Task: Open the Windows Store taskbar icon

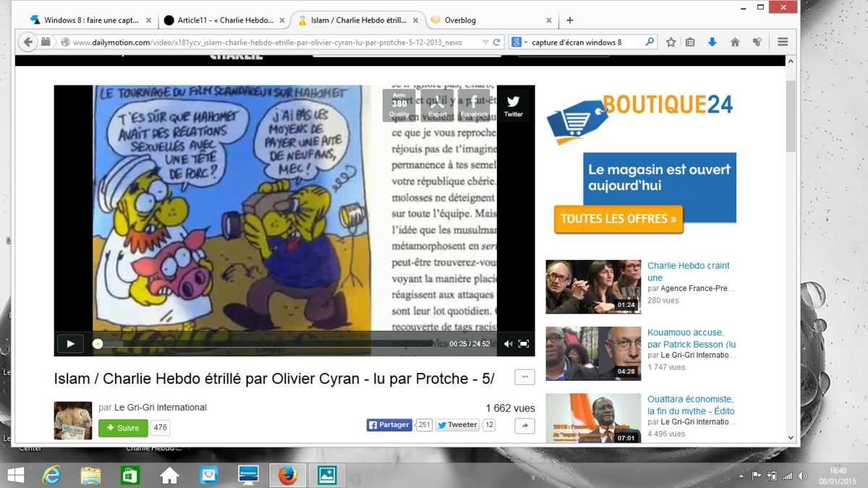Action: point(130,475)
